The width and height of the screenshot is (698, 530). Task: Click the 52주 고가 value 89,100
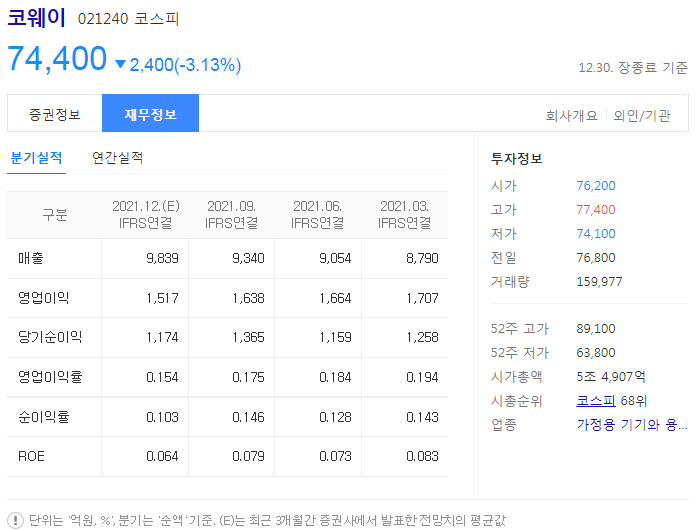(596, 329)
